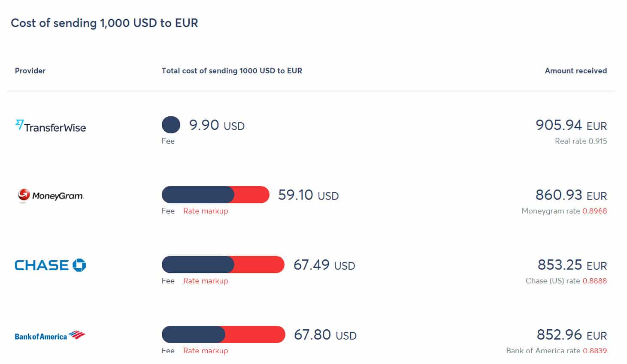The image size is (627, 364).
Task: Click the 'Amount received' column header
Action: [x=576, y=71]
